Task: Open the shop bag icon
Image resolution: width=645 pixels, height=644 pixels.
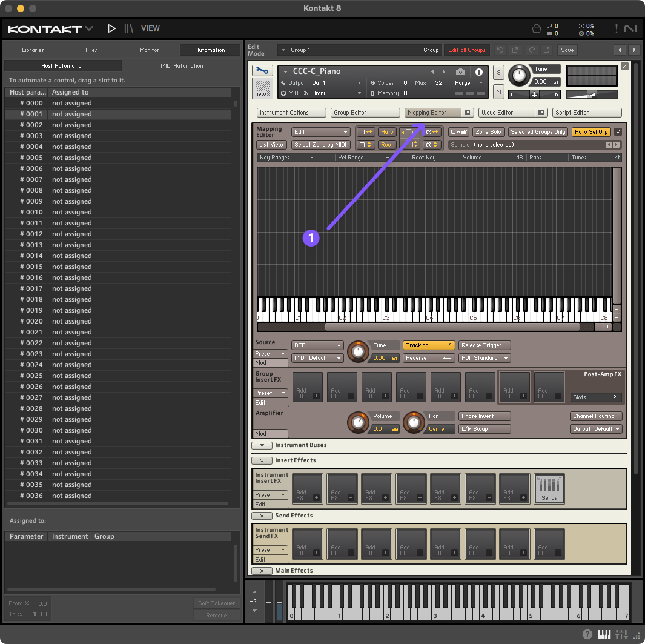Action: [x=536, y=28]
